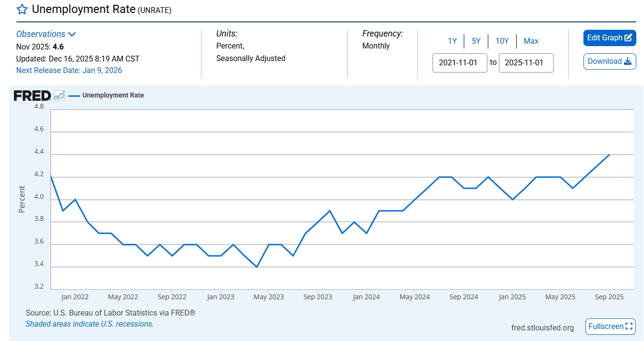644x341 pixels.
Task: Click the Unemployment Rate legend label
Action: click(113, 96)
